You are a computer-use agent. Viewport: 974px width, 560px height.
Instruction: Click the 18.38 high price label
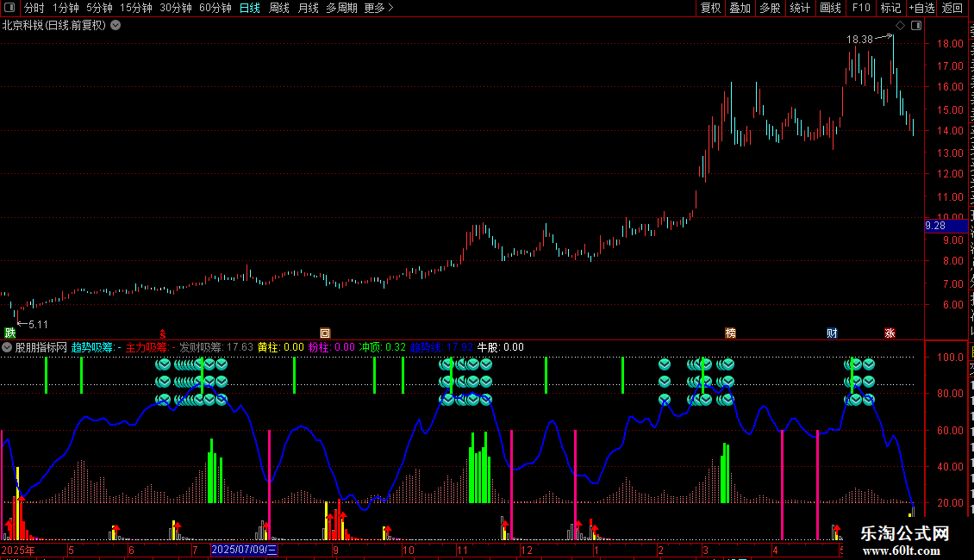pos(859,40)
